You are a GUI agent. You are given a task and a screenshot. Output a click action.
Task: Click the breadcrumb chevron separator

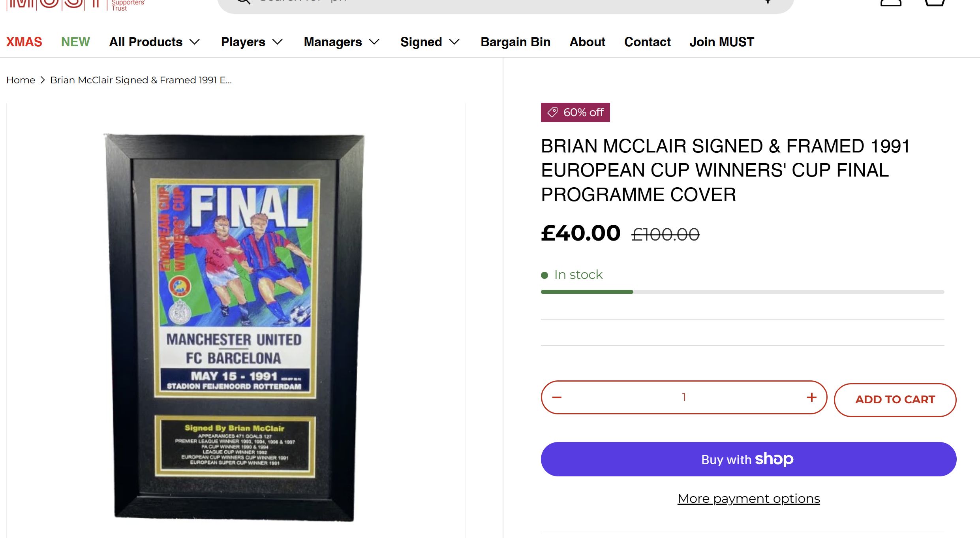coord(43,80)
